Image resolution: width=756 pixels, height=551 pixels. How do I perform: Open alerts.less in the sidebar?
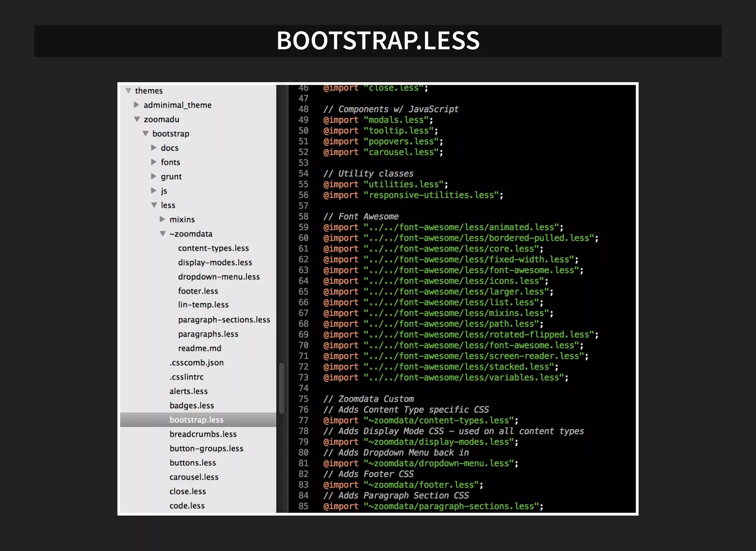(188, 391)
